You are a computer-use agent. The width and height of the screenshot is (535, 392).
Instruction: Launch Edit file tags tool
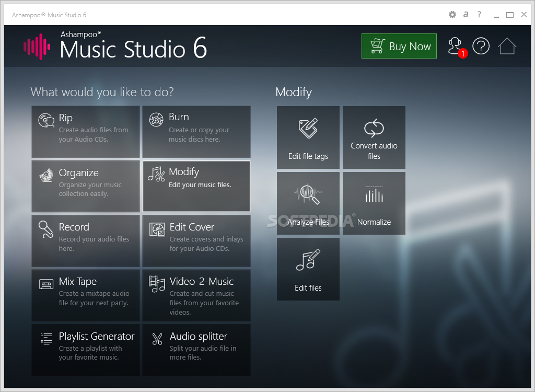(308, 137)
